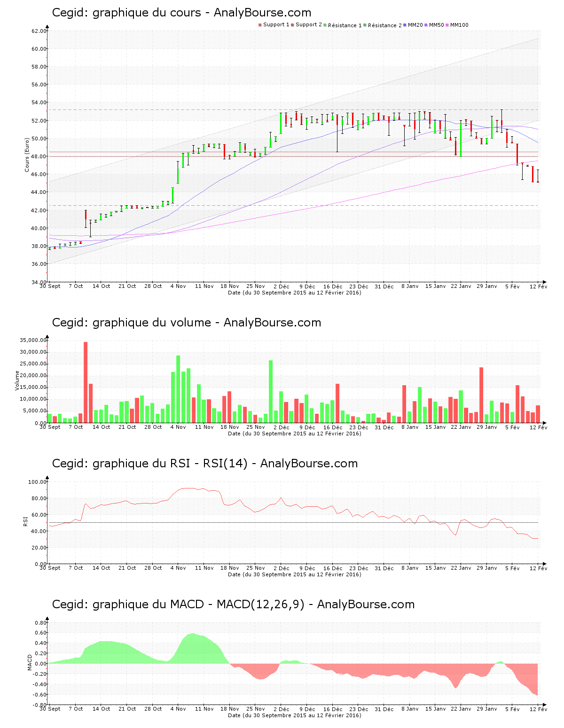Click "4 Nov" on the price chart axis
This screenshot has height=728, width=564.
(178, 286)
